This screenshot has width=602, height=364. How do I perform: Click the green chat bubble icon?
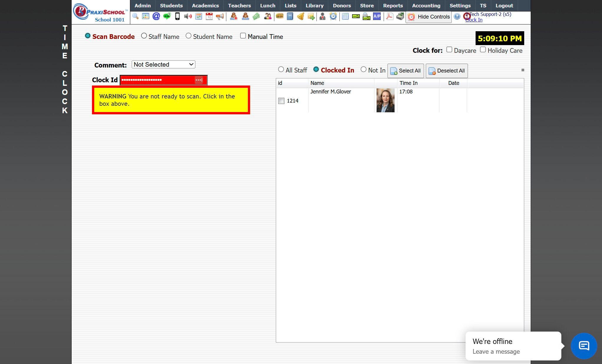coord(167,16)
